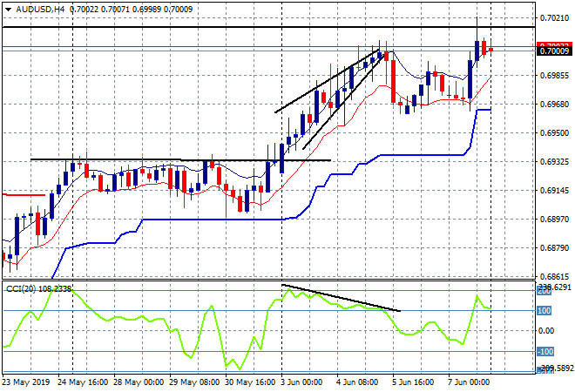The width and height of the screenshot is (575, 392).
Task: Click the 28 May 00:00 time label
Action: [139, 382]
